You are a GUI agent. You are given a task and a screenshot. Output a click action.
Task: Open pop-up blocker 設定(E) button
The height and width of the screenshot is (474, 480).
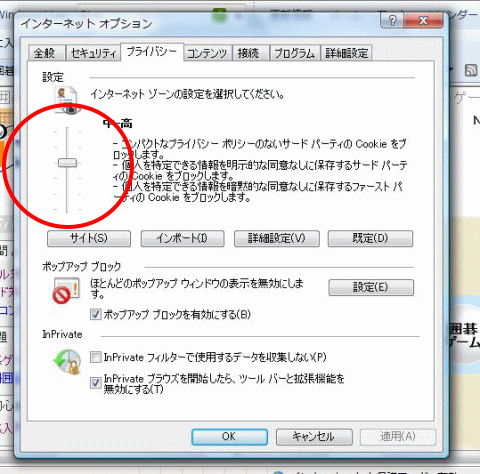coord(371,287)
